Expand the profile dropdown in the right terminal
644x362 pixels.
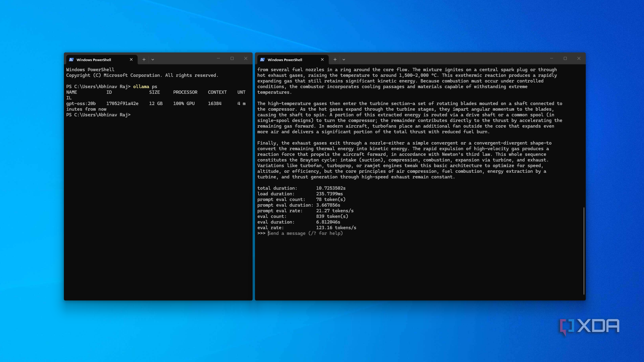[344, 60]
